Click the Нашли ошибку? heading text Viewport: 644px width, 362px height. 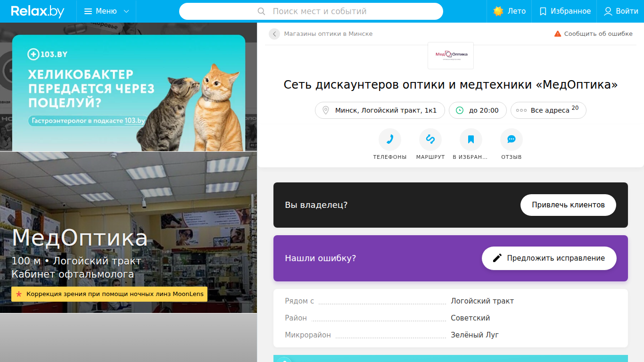321,258
